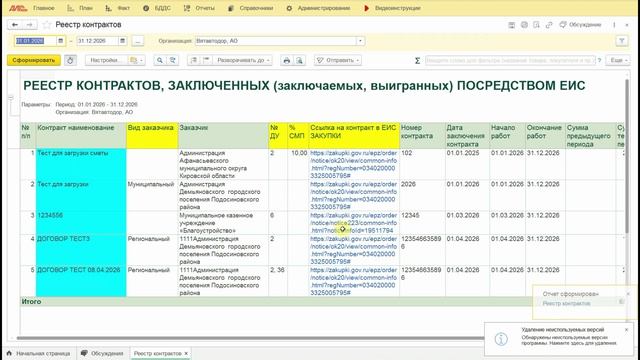
Task: Click the Вид заказчика column header
Action: click(152, 136)
